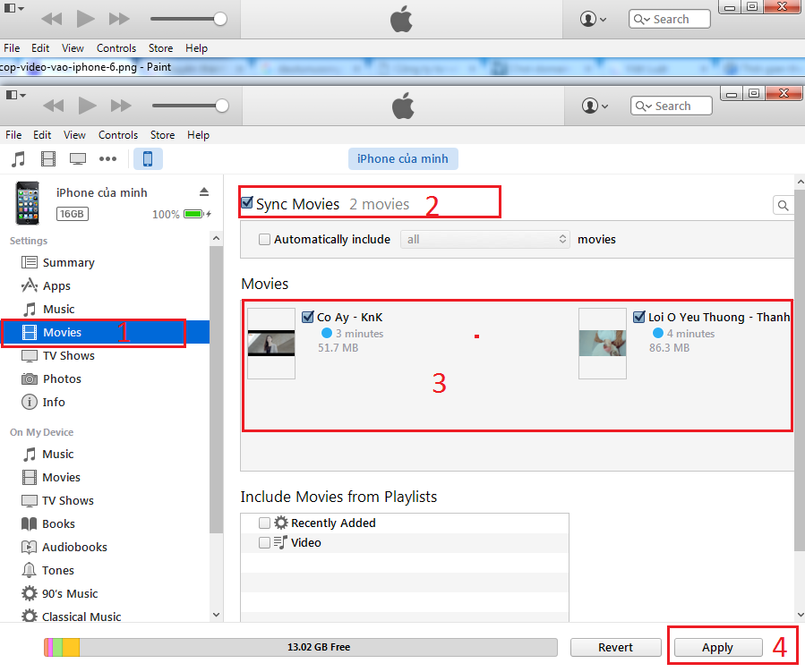This screenshot has height=672, width=805.
Task: Select Summary in the Settings sidebar
Action: (x=68, y=262)
